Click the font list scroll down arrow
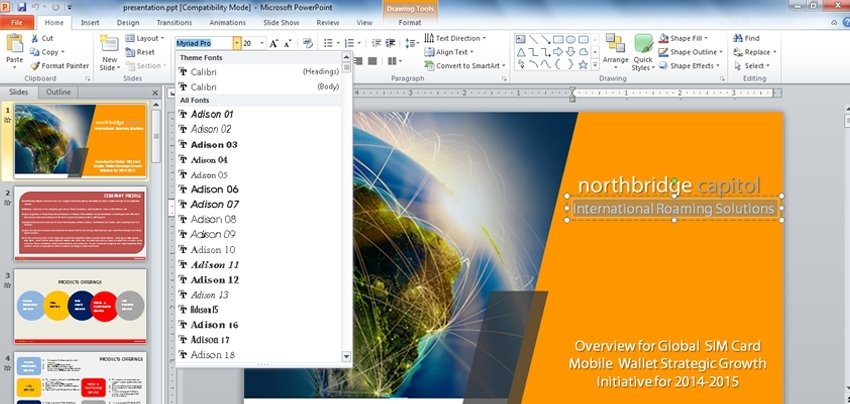This screenshot has height=404, width=850. point(347,356)
